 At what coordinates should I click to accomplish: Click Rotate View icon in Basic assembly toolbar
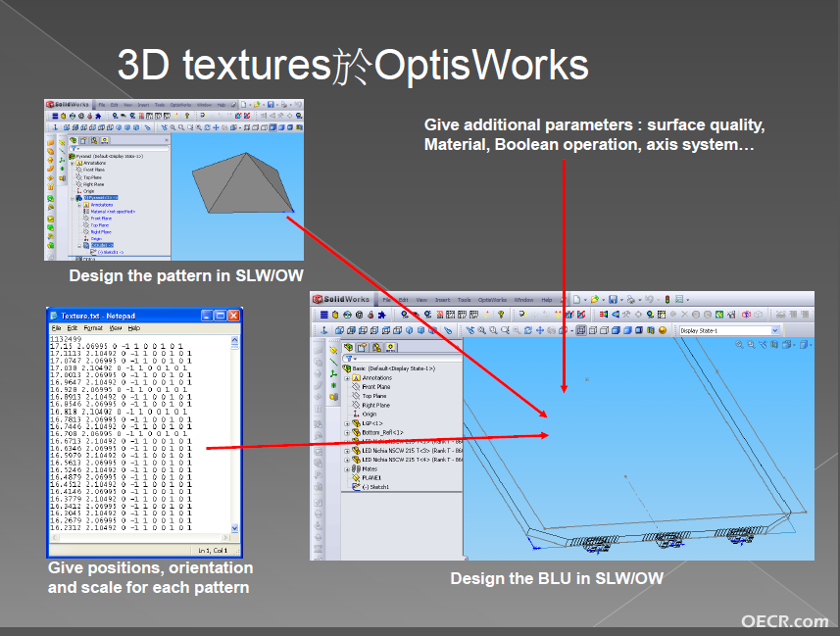[528, 330]
